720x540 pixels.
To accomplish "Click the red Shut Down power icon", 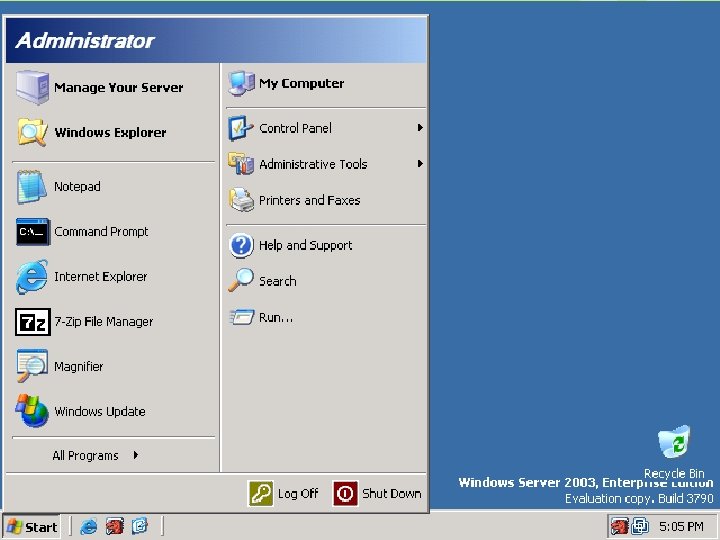I will [345, 494].
